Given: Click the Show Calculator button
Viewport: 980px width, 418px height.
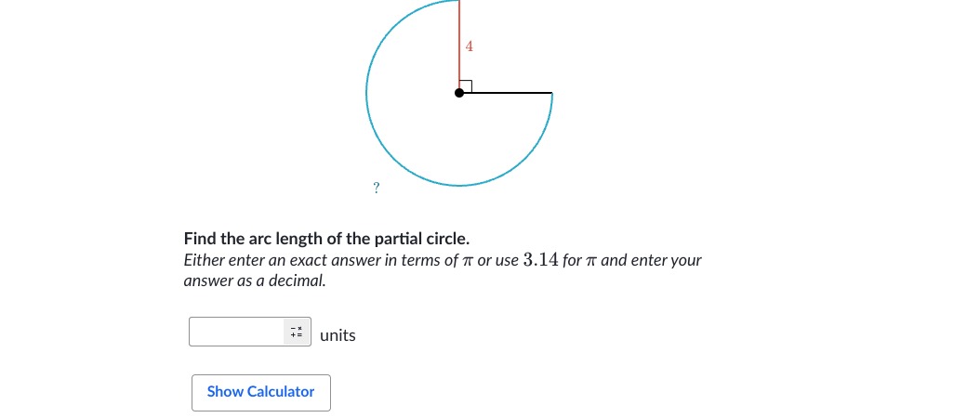Looking at the screenshot, I should [x=261, y=392].
